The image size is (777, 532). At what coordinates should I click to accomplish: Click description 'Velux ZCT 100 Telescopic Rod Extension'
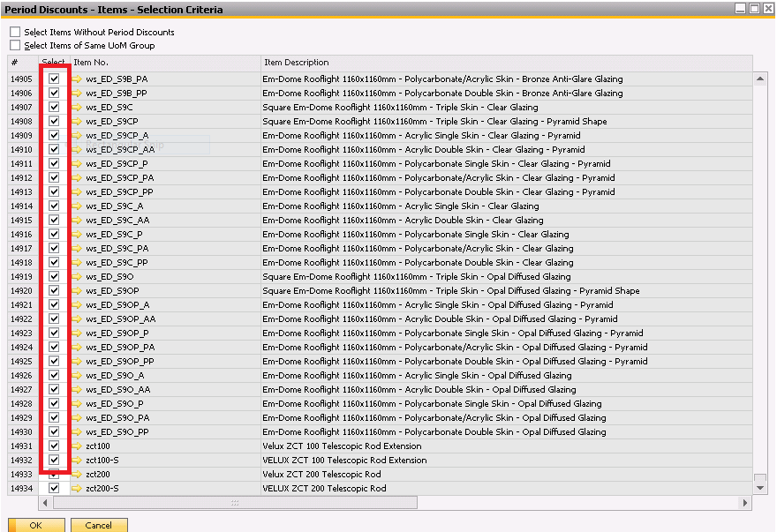(342, 446)
